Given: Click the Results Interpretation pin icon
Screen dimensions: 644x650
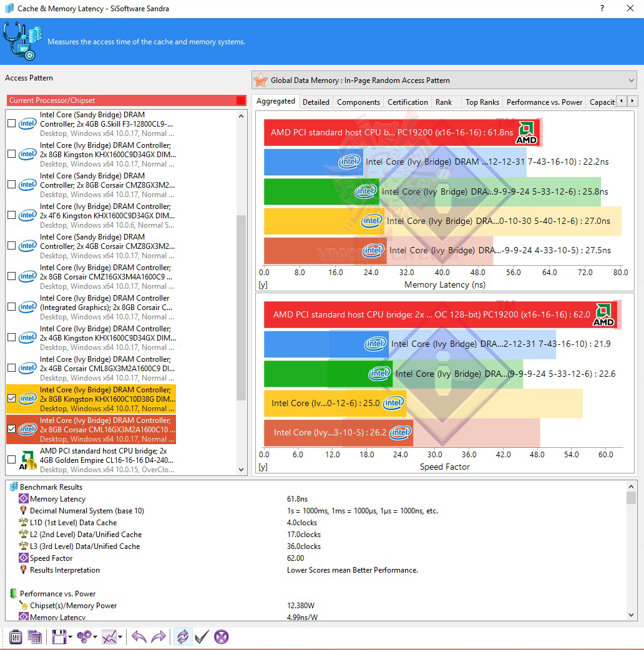Looking at the screenshot, I should 24,570.
